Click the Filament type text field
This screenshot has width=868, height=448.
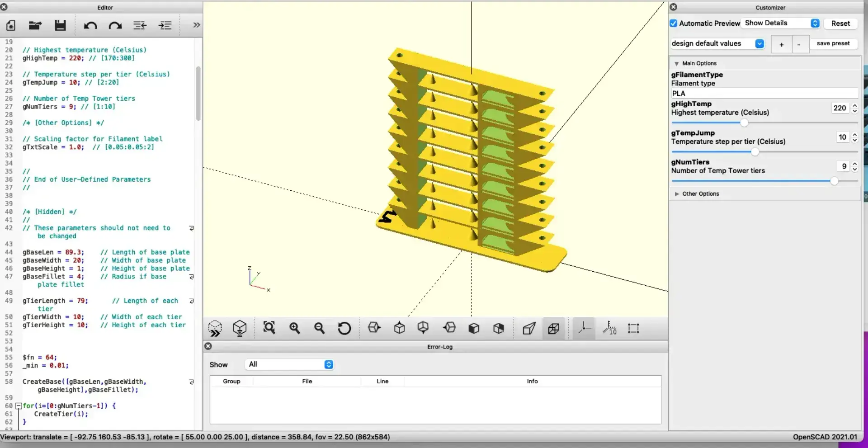click(x=764, y=94)
